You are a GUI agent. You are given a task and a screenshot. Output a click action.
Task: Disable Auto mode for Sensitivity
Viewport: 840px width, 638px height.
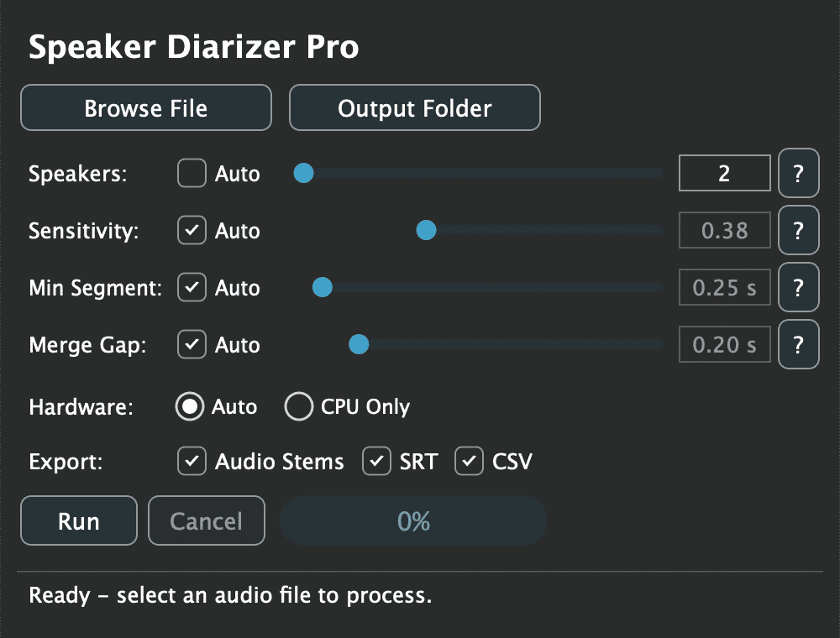tap(192, 230)
